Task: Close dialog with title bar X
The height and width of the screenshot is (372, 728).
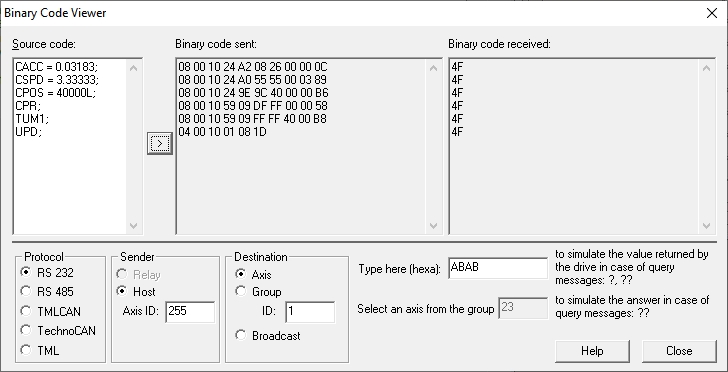Action: [x=712, y=13]
